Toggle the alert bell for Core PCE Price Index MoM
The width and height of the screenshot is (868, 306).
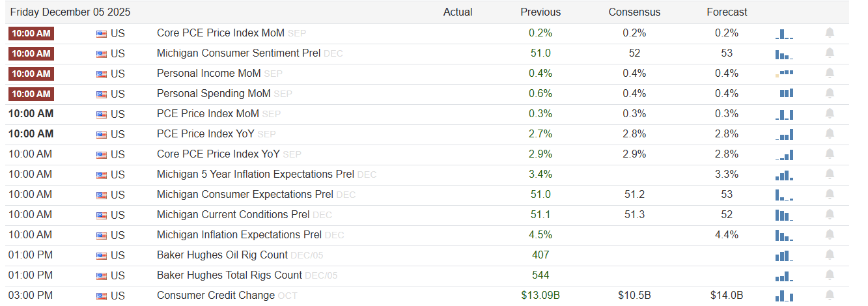(x=830, y=33)
